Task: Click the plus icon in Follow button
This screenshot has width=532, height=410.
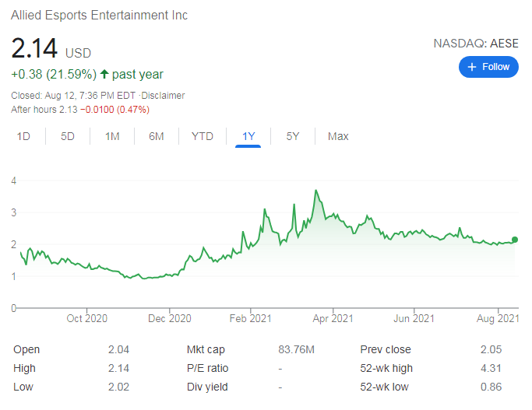Action: [471, 67]
